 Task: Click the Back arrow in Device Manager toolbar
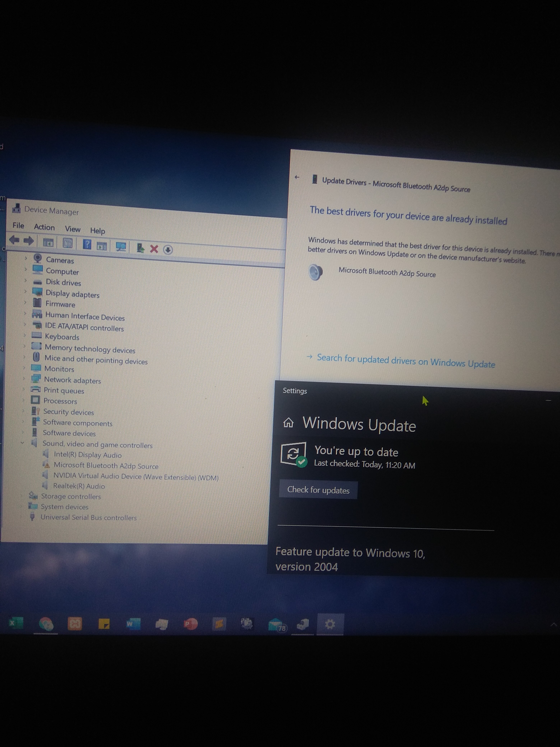(x=14, y=240)
